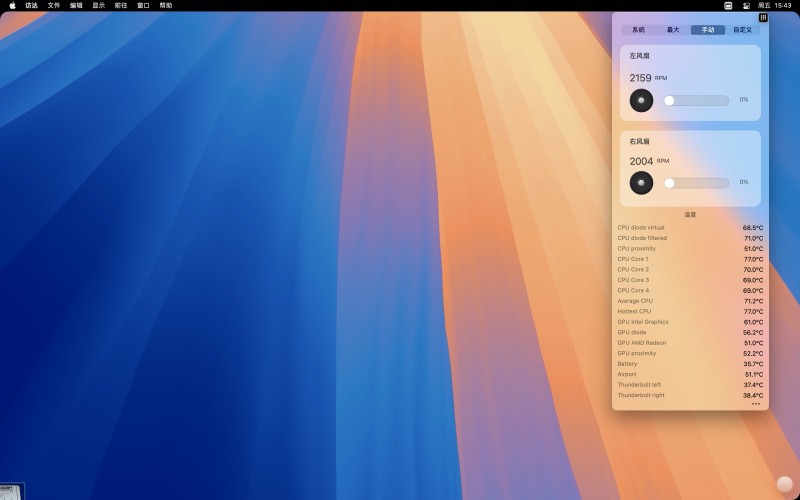This screenshot has width=800, height=500.
Task: Click the 右风扇 title
Action: coord(639,141)
